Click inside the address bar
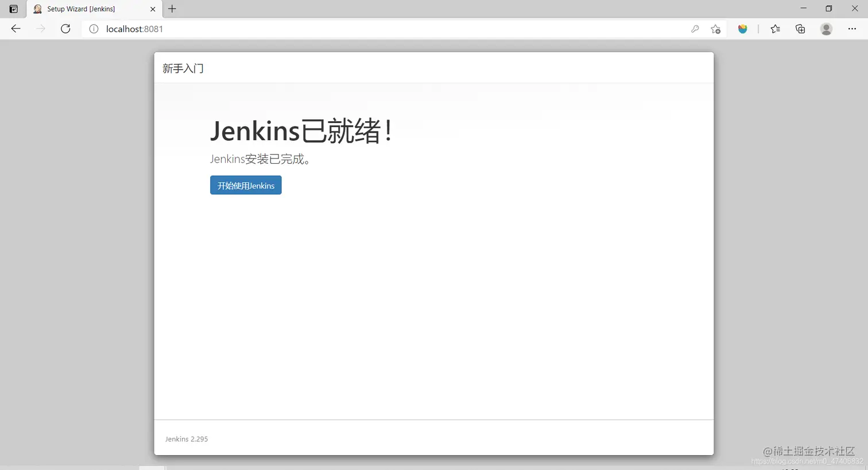 click(x=230, y=29)
